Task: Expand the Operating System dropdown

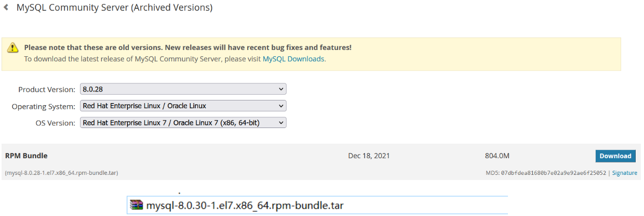Action: click(x=183, y=106)
